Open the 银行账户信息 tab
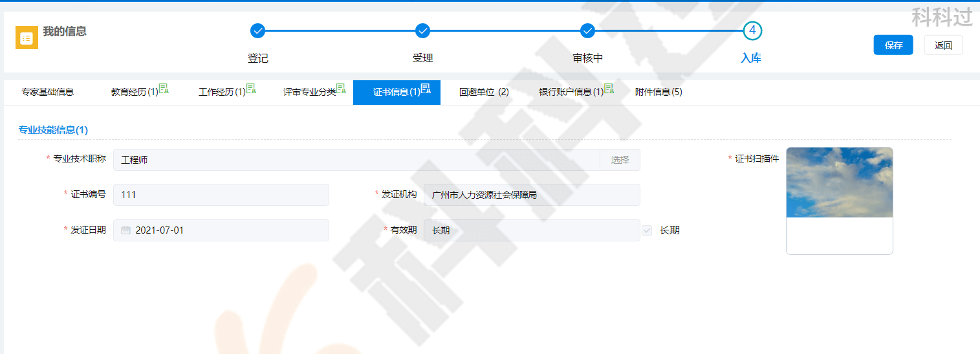Viewport: 980px width, 354px height. tap(571, 92)
